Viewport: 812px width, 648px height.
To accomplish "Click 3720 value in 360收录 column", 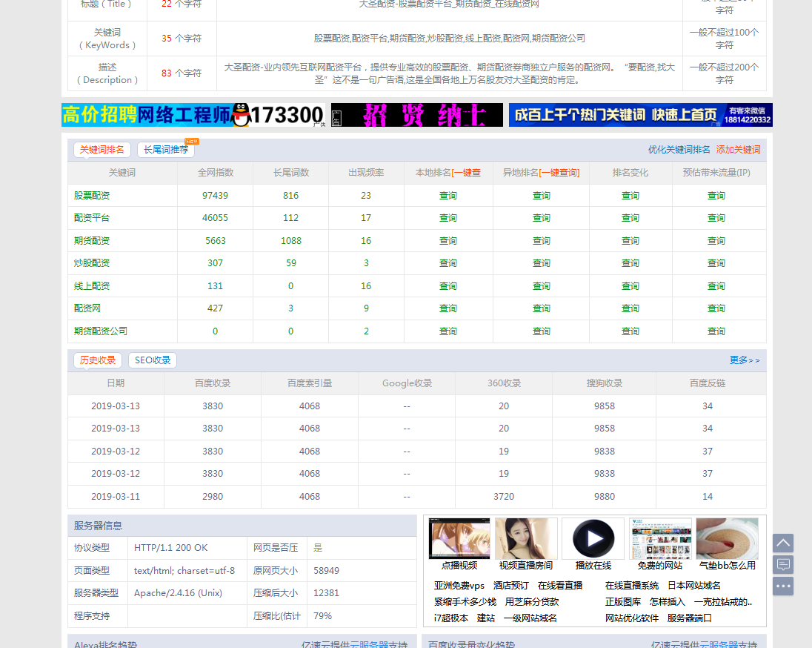I will click(x=503, y=497).
